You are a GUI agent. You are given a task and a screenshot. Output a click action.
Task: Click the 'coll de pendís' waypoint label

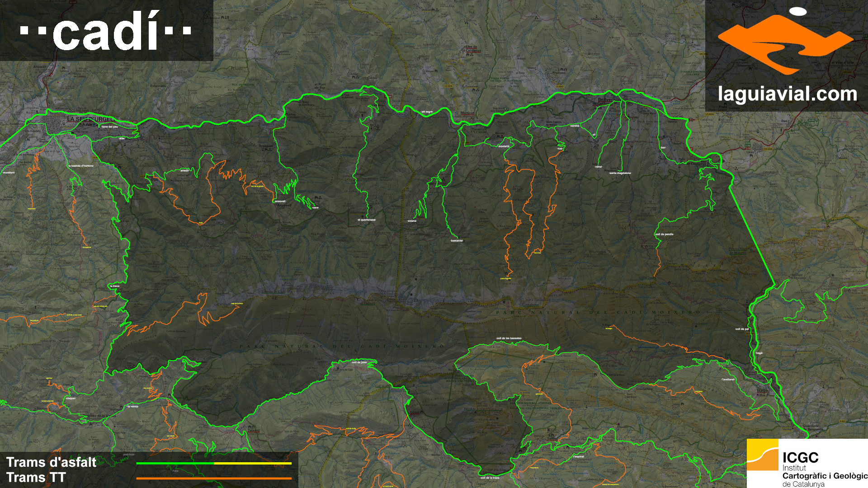pyautogui.click(x=664, y=235)
